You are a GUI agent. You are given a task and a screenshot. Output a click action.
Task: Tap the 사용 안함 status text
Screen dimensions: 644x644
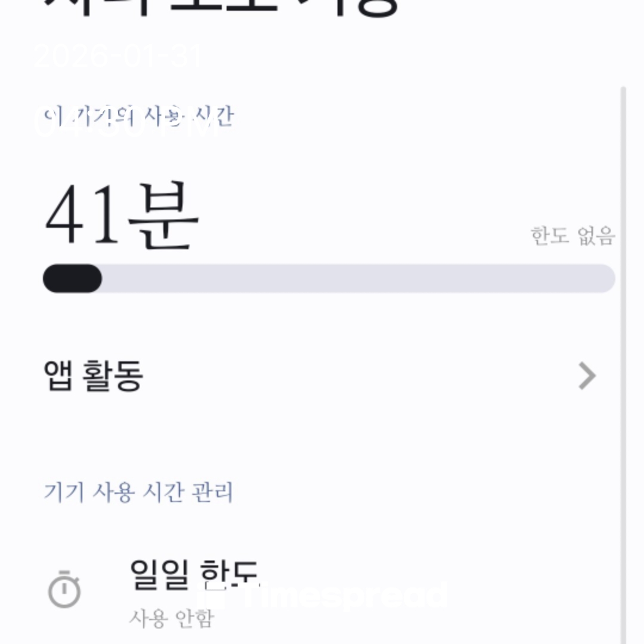171,618
